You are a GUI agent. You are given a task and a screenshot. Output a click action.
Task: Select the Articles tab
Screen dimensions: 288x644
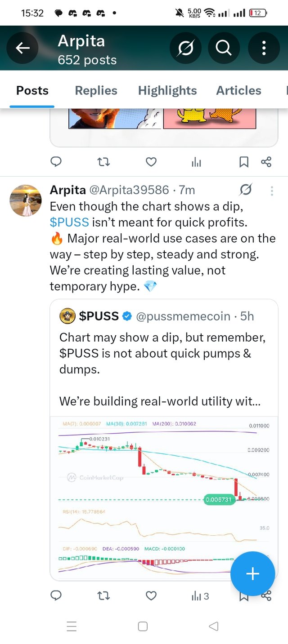238,90
